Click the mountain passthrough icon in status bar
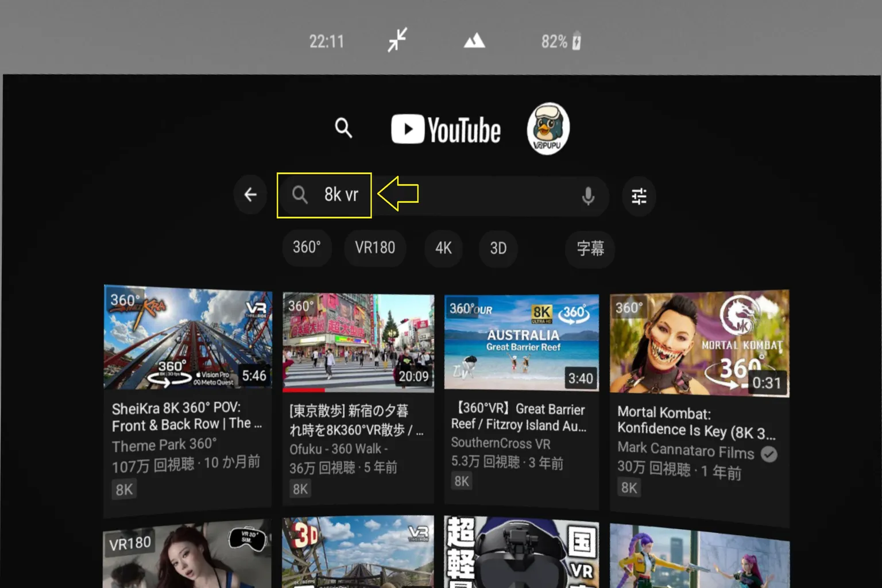 474,41
